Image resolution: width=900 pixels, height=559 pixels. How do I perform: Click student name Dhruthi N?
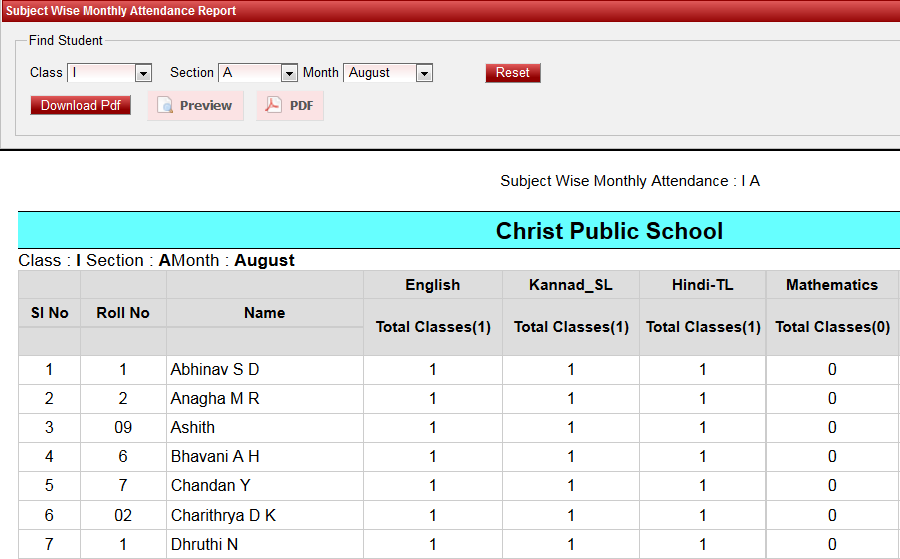[x=204, y=545]
